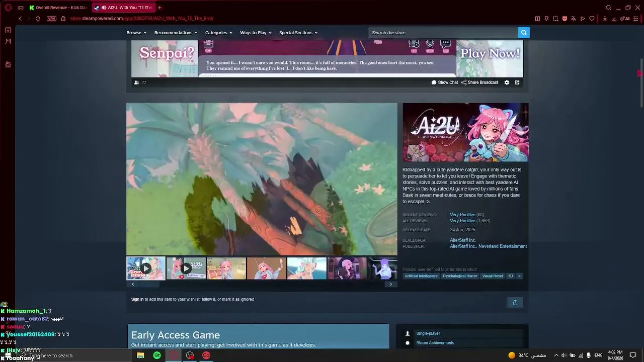Click the address bar URL
This screenshot has height=362, width=644.
point(142,19)
